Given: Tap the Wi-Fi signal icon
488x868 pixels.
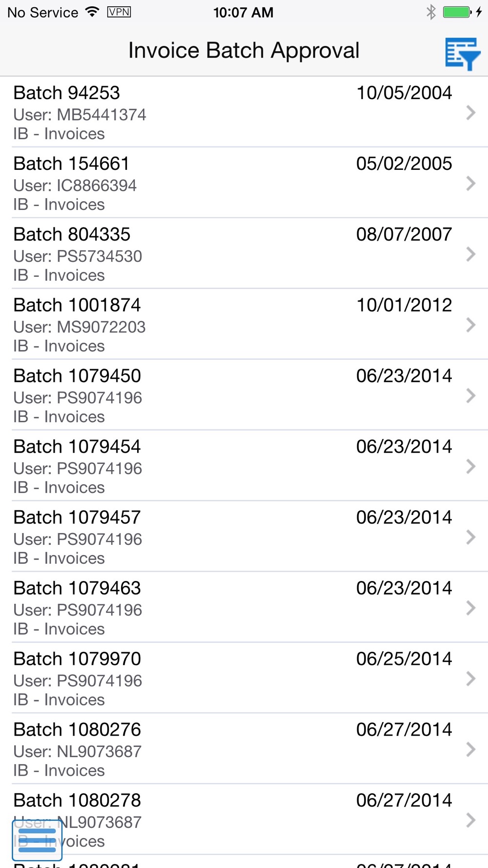Looking at the screenshot, I should click(x=92, y=12).
